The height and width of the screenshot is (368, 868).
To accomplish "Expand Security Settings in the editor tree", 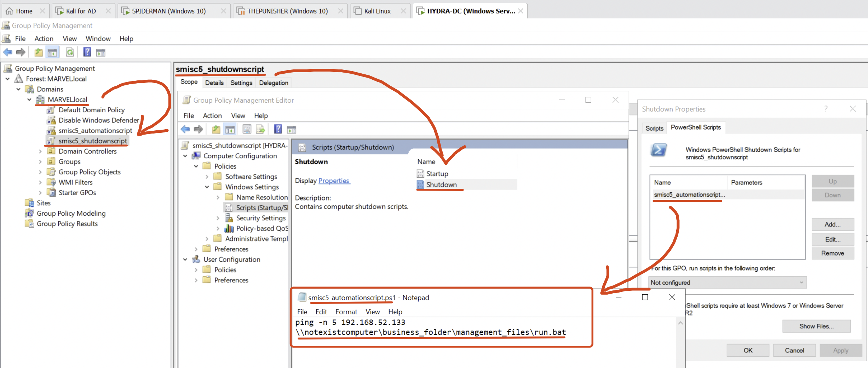I will pos(218,218).
